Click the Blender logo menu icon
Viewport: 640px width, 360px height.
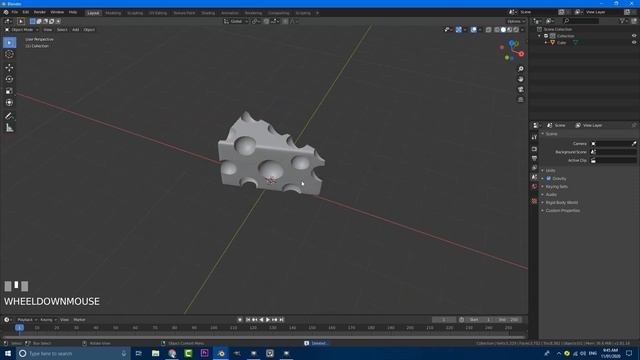coord(6,12)
